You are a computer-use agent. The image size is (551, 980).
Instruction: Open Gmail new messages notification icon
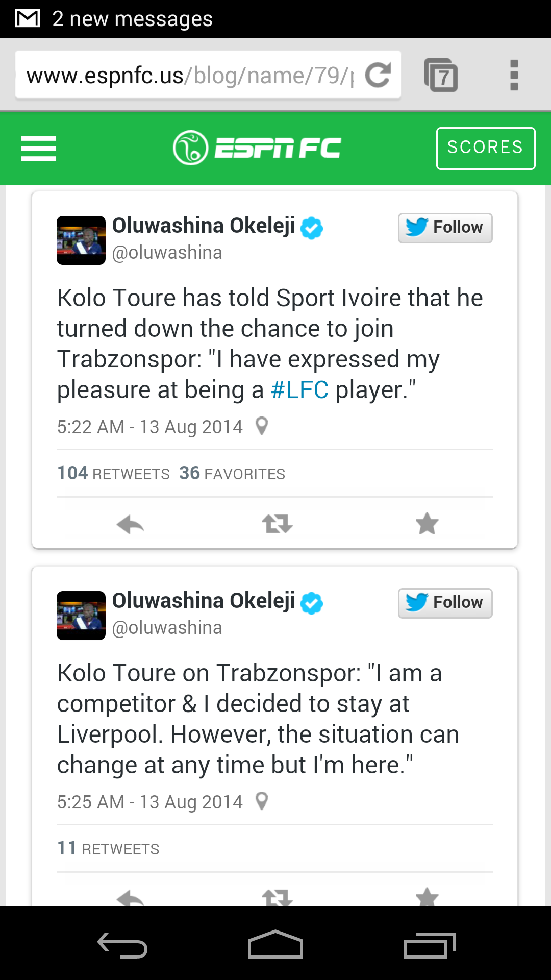coord(28,18)
